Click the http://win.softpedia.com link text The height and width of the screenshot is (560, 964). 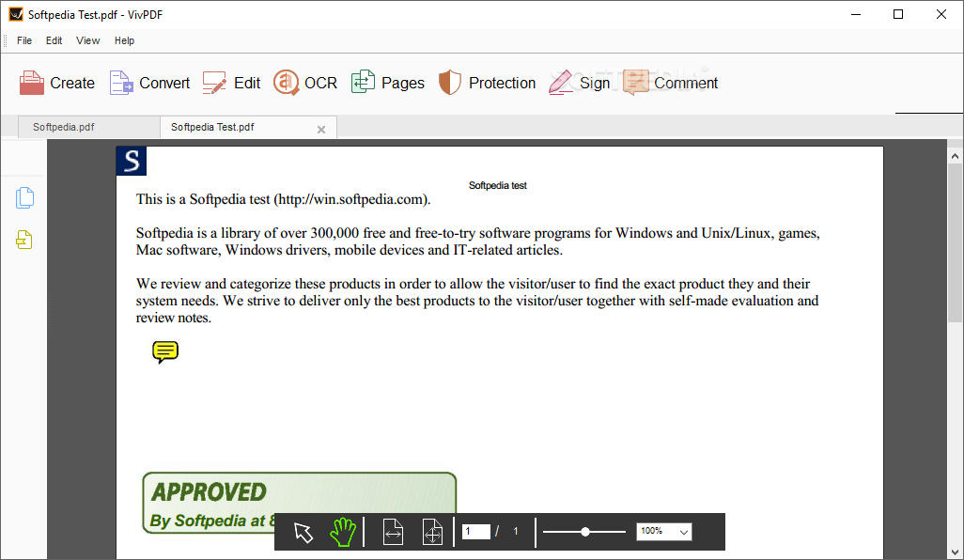[x=350, y=199]
